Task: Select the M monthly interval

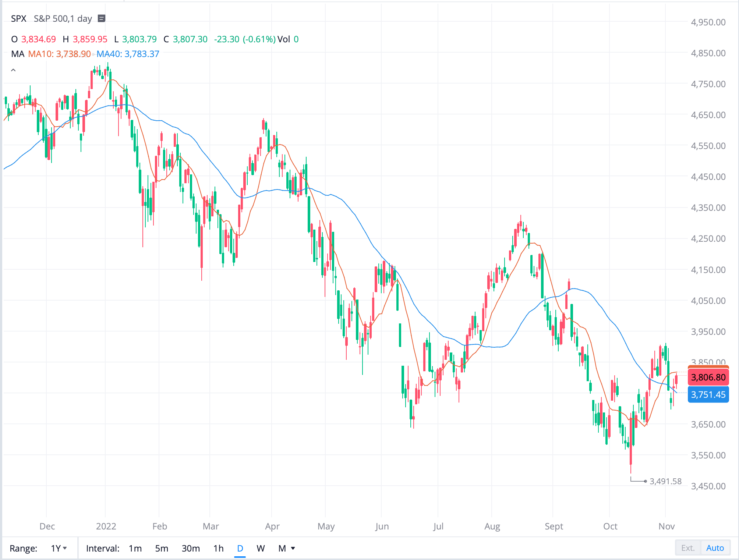Action: click(282, 548)
